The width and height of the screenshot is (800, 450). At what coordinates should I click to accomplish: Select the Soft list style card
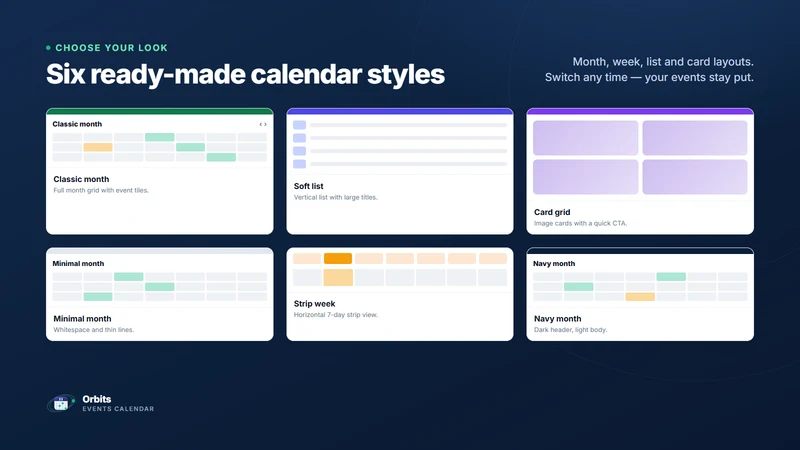pos(400,171)
